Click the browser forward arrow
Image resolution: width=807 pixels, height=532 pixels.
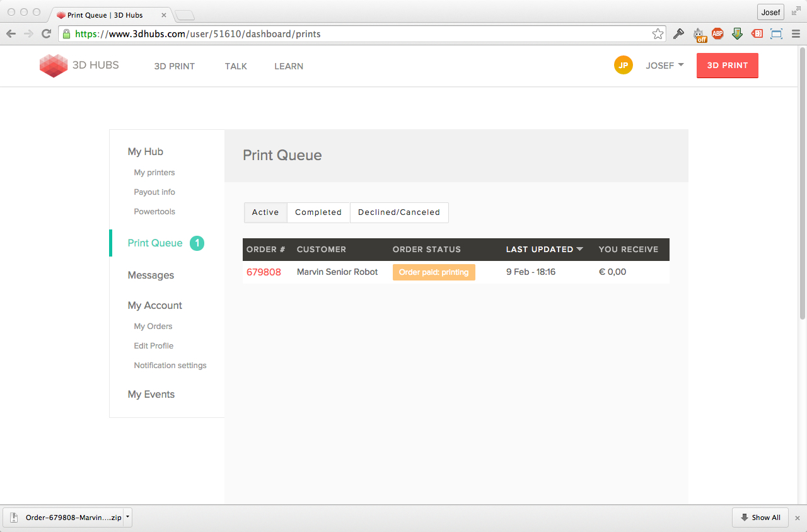pos(28,34)
